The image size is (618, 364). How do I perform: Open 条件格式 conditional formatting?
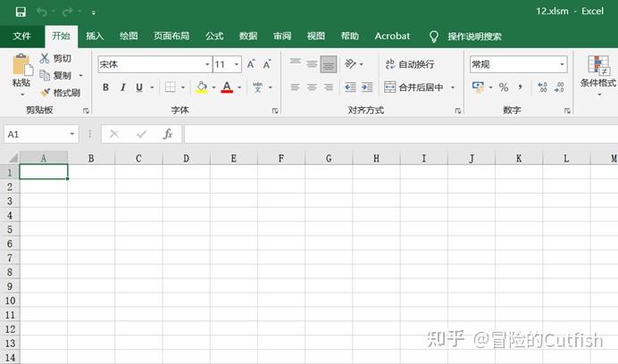(x=598, y=76)
